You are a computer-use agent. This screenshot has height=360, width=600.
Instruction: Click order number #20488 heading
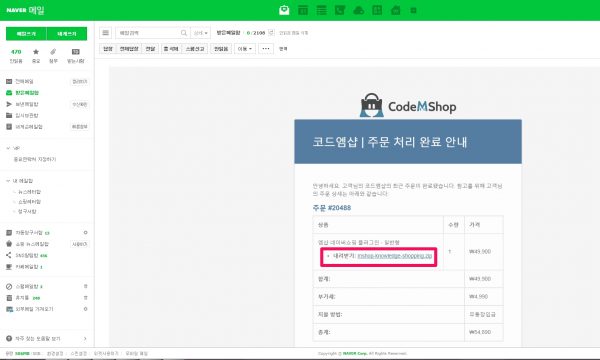331,208
